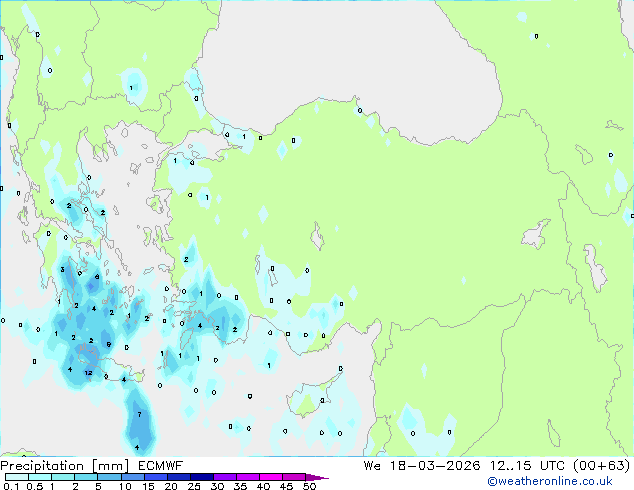Click the '0.5' legend scale label
The height and width of the screenshot is (490, 634).
[x=35, y=486]
